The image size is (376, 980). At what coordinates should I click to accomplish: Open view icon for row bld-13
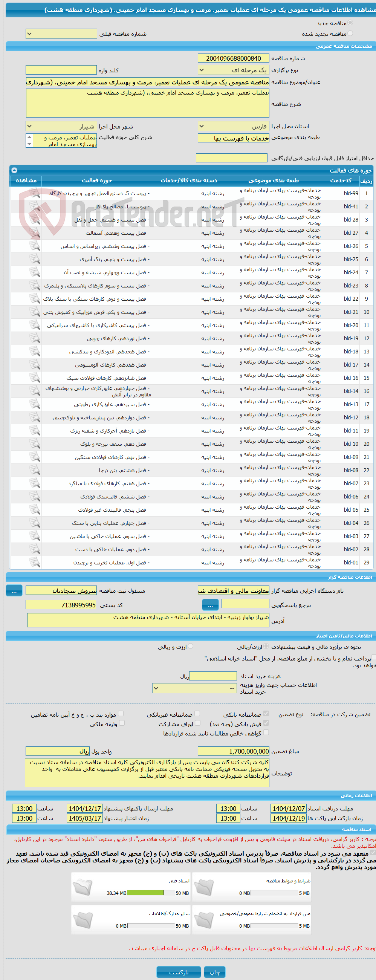click(x=35, y=404)
